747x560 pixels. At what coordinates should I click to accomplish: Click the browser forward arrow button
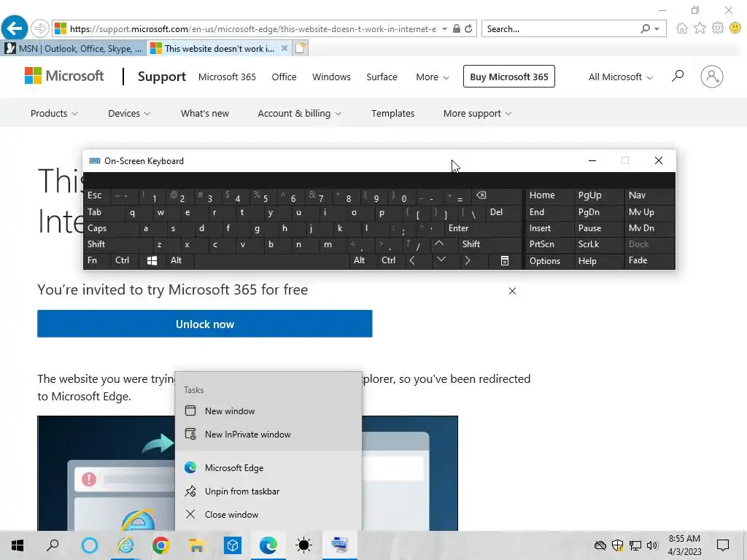click(40, 28)
